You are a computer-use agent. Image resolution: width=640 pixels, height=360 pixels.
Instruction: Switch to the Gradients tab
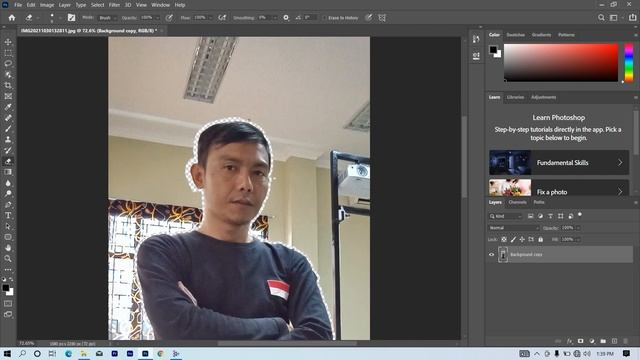[x=541, y=35]
